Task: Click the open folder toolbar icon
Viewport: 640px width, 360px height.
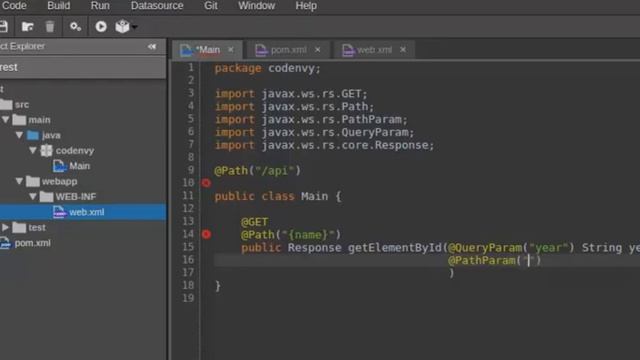Action: pos(27,27)
